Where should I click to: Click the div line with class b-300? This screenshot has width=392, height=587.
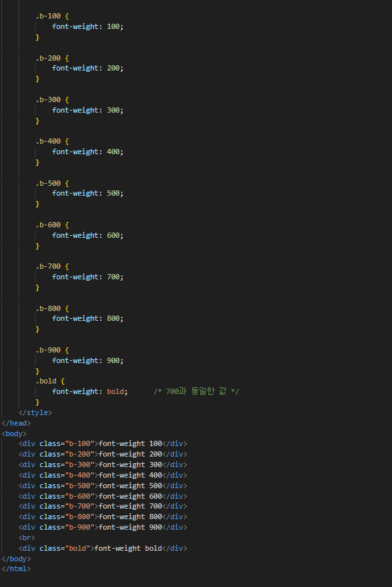[x=103, y=464]
